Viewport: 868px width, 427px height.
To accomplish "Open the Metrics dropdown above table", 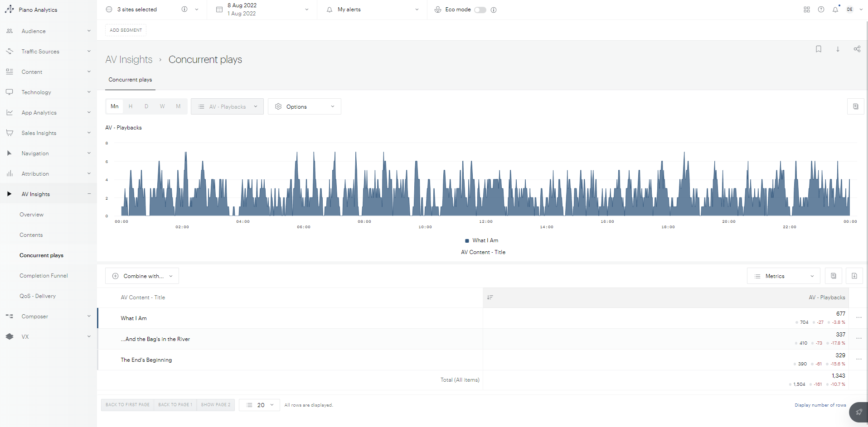I will [783, 276].
